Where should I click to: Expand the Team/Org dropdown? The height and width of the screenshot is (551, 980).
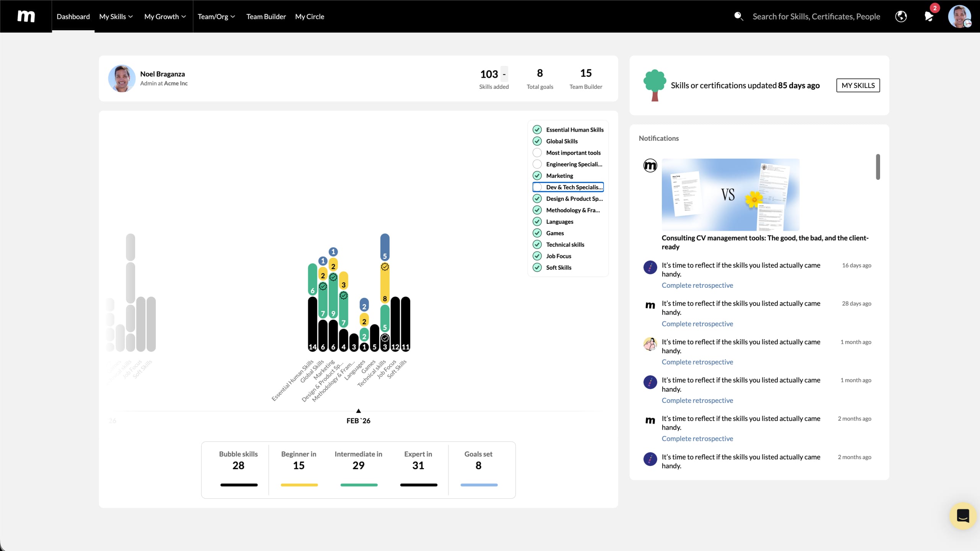coord(216,16)
